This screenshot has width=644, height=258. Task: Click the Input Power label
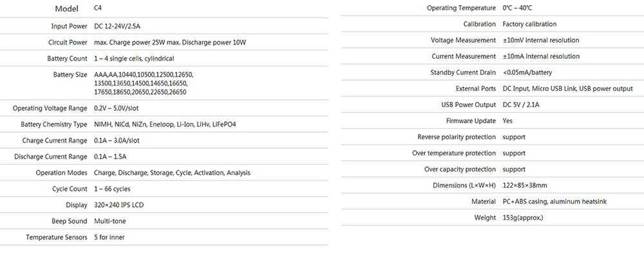(x=69, y=26)
